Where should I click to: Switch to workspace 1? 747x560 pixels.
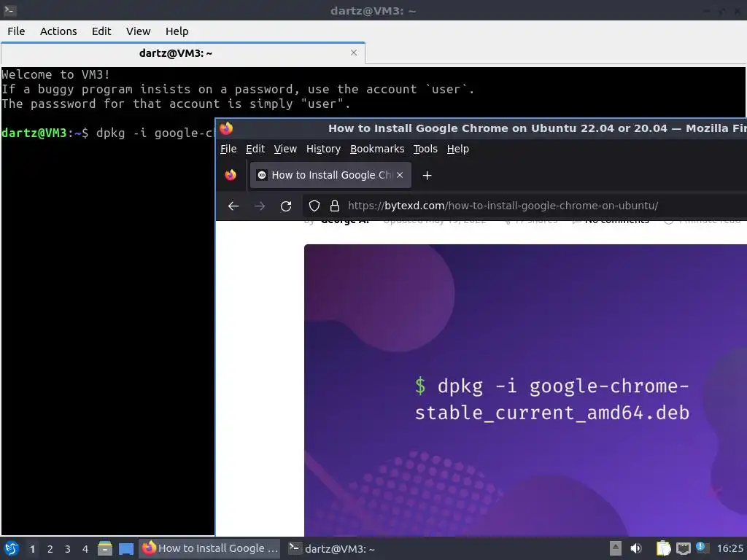point(32,549)
